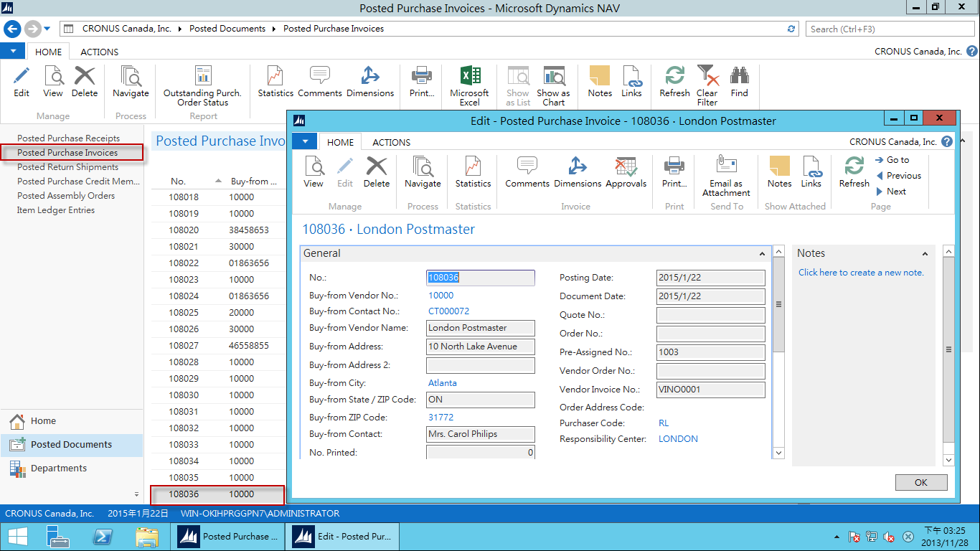The height and width of the screenshot is (551, 980).
Task: Open Dimensions in main window ribbon
Action: point(370,82)
